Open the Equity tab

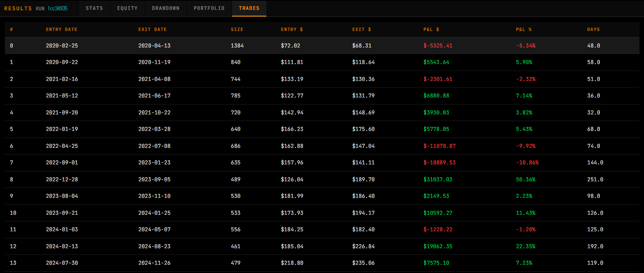point(127,8)
